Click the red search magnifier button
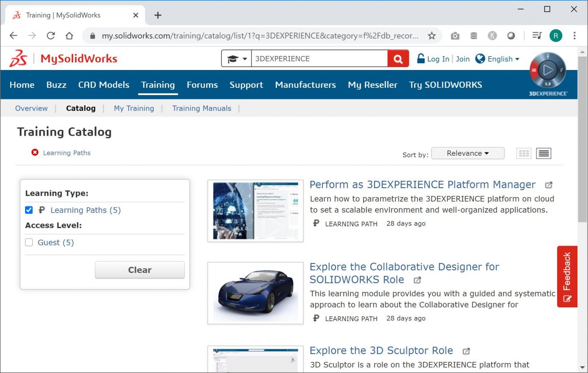Screen dimensions: 588x373 (x=398, y=59)
